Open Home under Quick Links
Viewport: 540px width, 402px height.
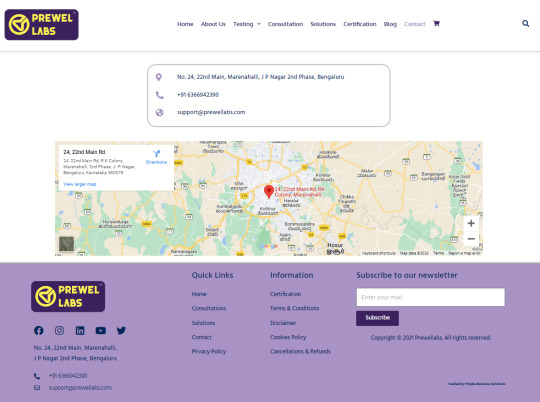click(x=199, y=294)
